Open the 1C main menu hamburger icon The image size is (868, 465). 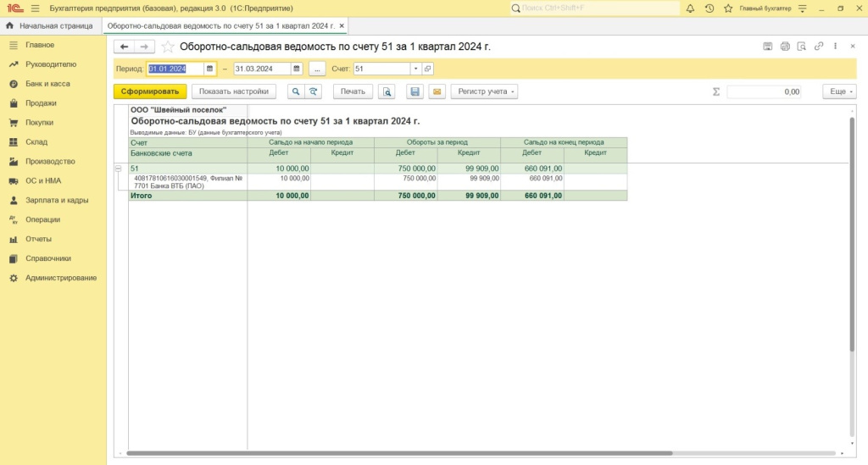point(36,8)
